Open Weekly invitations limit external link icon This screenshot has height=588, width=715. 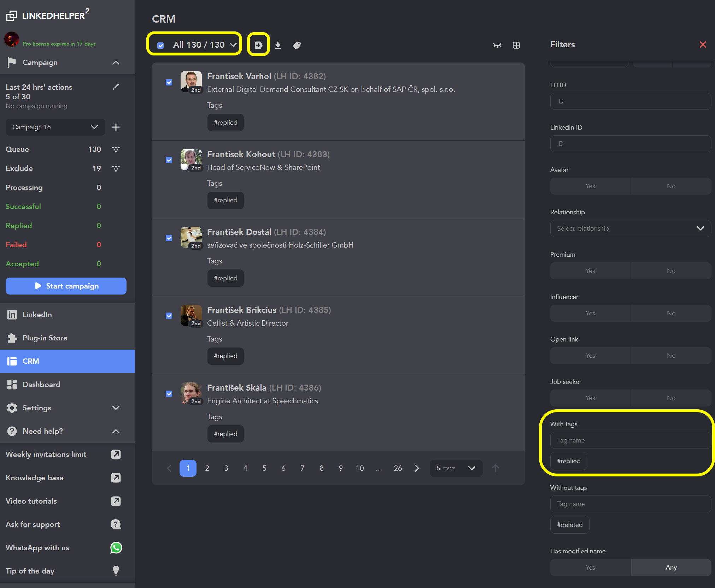click(116, 455)
